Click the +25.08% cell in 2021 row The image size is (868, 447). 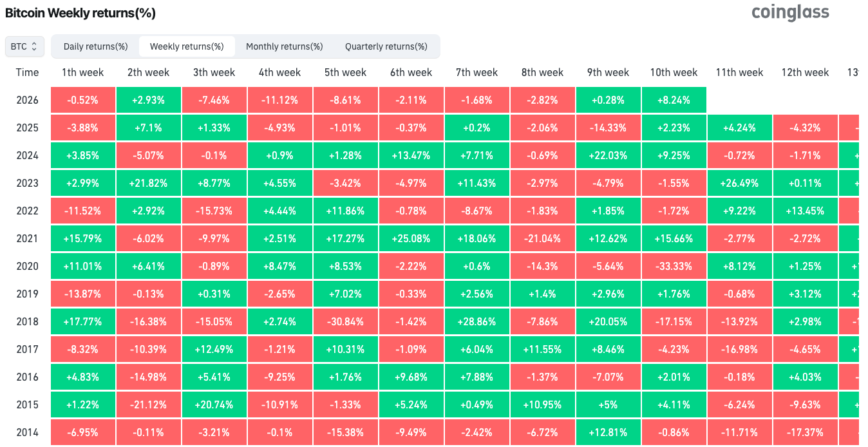click(x=411, y=238)
